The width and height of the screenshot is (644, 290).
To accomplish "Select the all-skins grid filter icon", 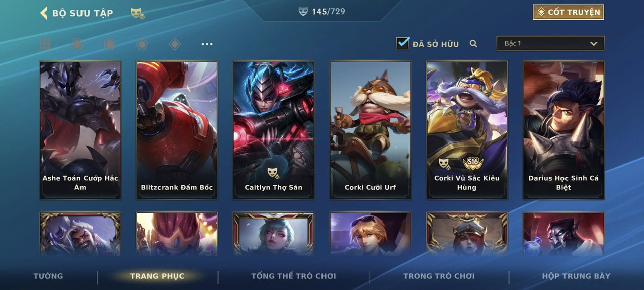I will coord(45,44).
